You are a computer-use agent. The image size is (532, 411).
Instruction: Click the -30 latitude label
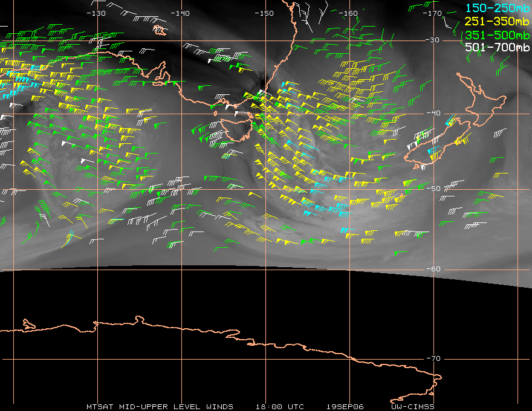(x=433, y=40)
